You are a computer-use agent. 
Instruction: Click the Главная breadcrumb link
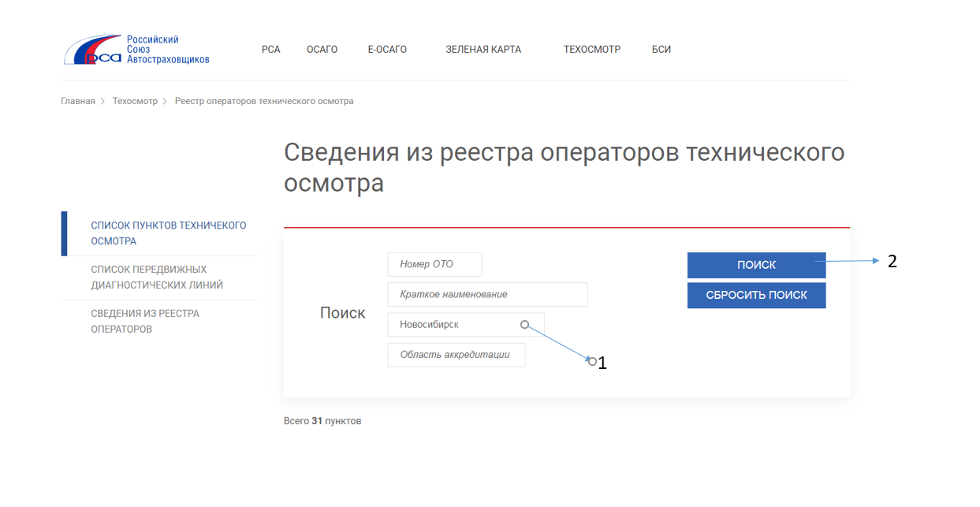pos(78,101)
